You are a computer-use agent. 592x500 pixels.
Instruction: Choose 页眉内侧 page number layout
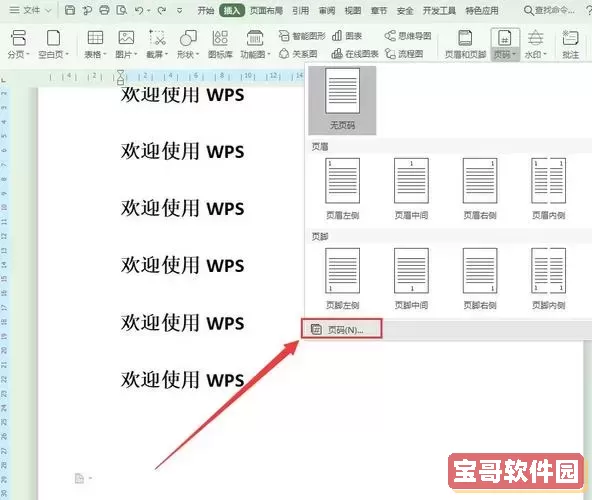point(548,188)
